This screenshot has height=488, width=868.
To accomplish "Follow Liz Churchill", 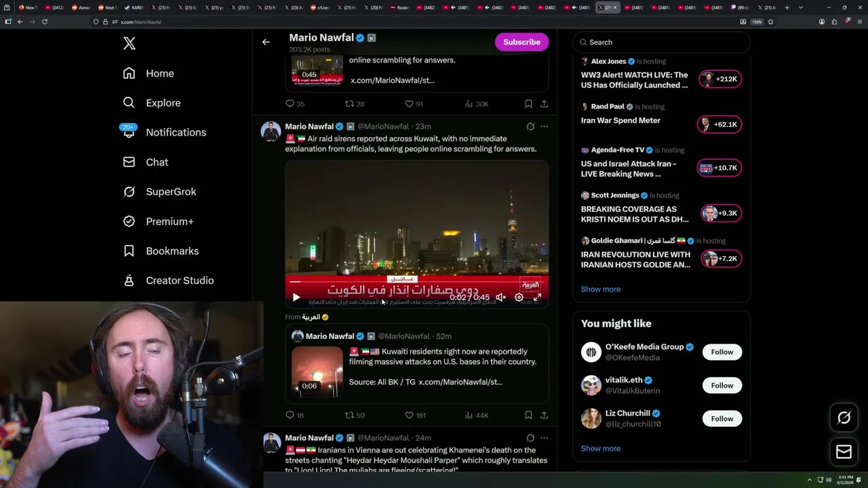I will point(722,418).
